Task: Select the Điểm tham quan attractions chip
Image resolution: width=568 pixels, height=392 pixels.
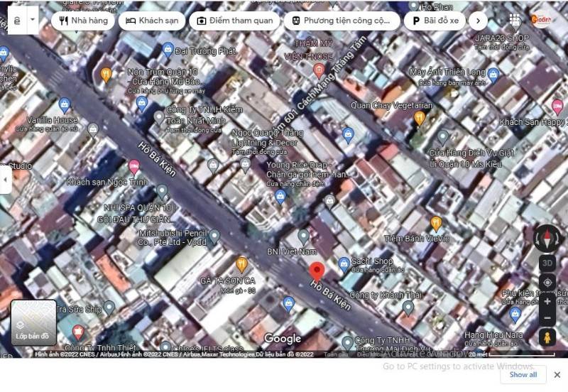Action: (x=234, y=21)
